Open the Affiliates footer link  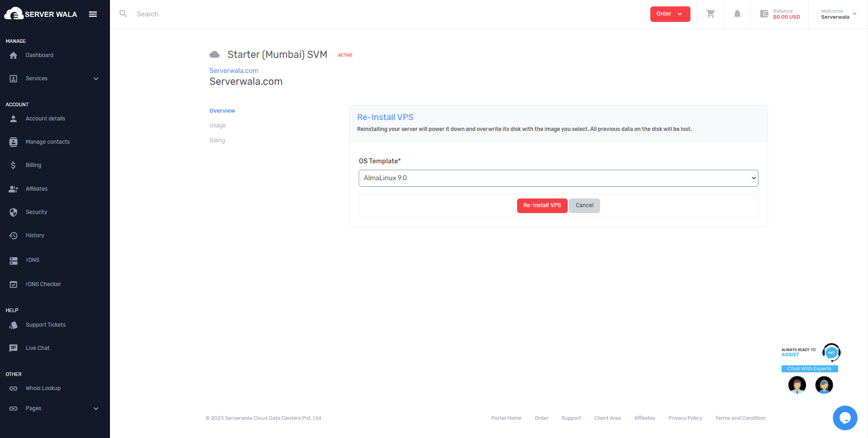tap(644, 418)
